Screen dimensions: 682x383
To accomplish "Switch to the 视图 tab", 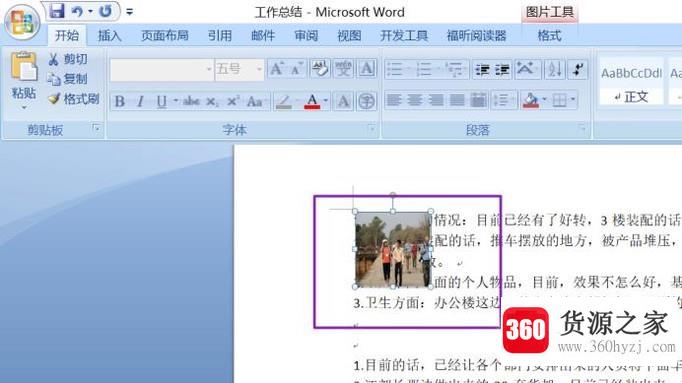I will [349, 36].
